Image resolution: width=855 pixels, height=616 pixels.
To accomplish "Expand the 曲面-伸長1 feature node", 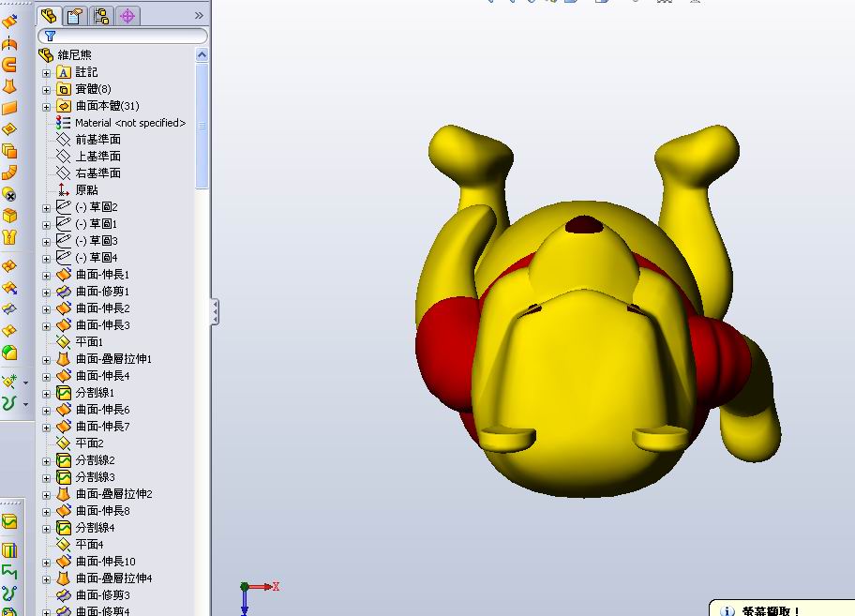I will point(46,276).
